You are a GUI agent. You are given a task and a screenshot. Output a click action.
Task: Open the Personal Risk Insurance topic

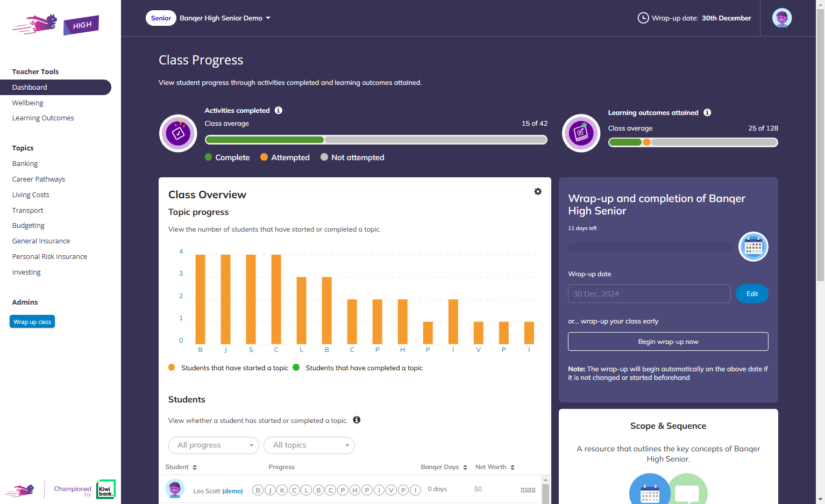pyautogui.click(x=49, y=256)
